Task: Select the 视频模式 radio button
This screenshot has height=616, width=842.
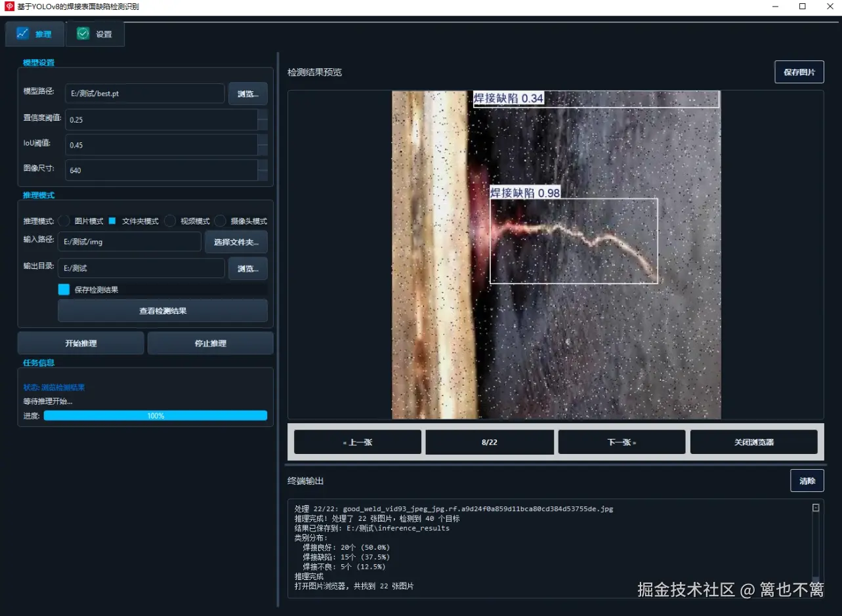Action: coord(169,221)
